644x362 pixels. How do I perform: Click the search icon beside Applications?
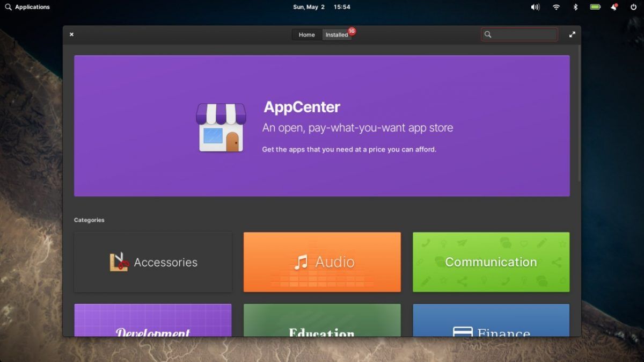pos(8,7)
